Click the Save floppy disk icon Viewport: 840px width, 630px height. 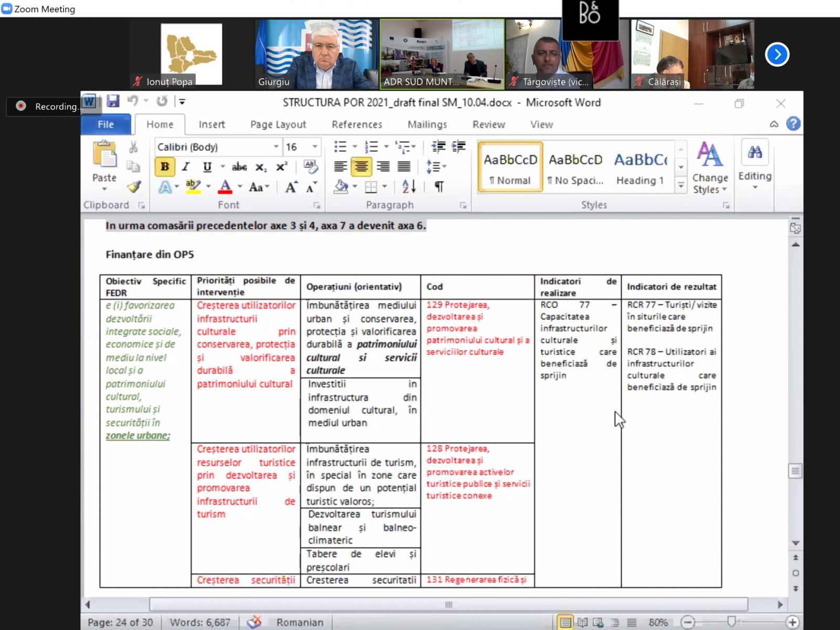click(113, 101)
